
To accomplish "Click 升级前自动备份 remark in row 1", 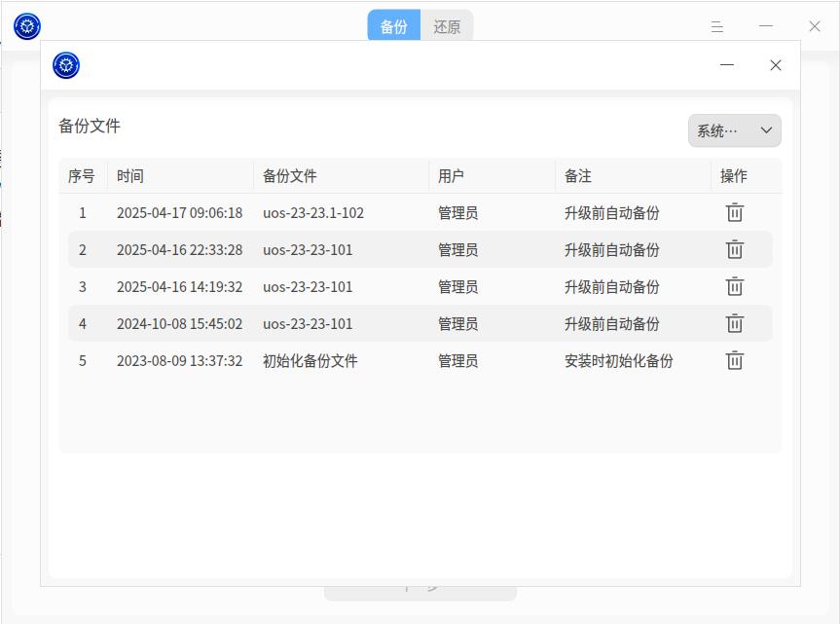I will 612,212.
